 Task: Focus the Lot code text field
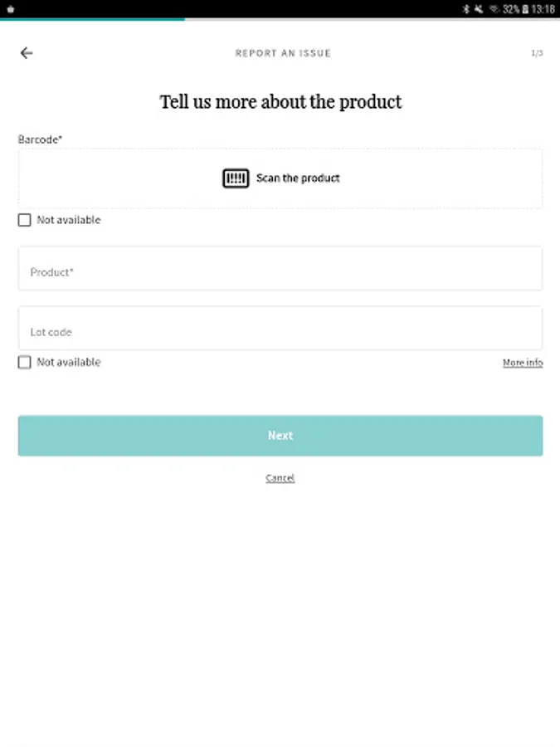coord(280,329)
